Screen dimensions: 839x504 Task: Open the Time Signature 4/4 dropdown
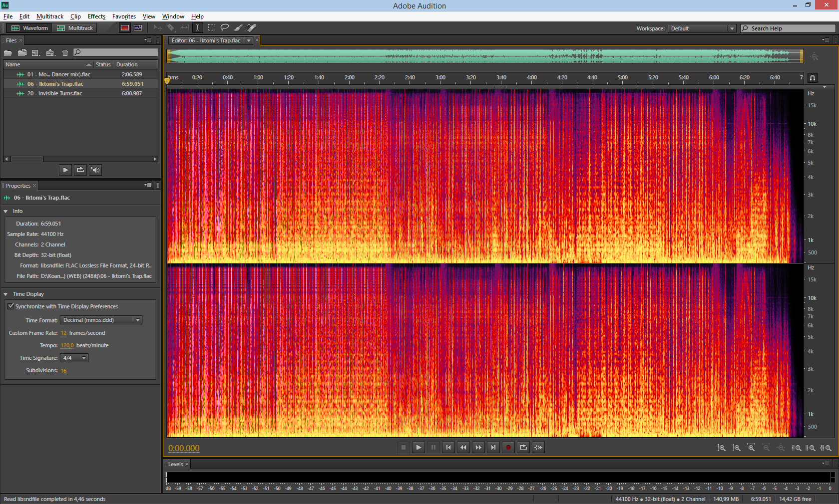click(74, 358)
